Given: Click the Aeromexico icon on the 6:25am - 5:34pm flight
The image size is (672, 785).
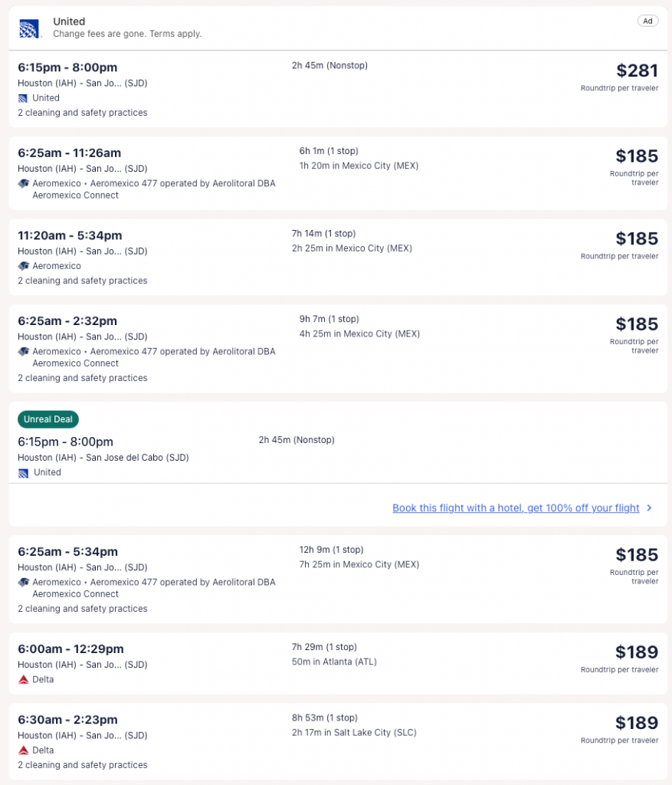Looking at the screenshot, I should (24, 583).
